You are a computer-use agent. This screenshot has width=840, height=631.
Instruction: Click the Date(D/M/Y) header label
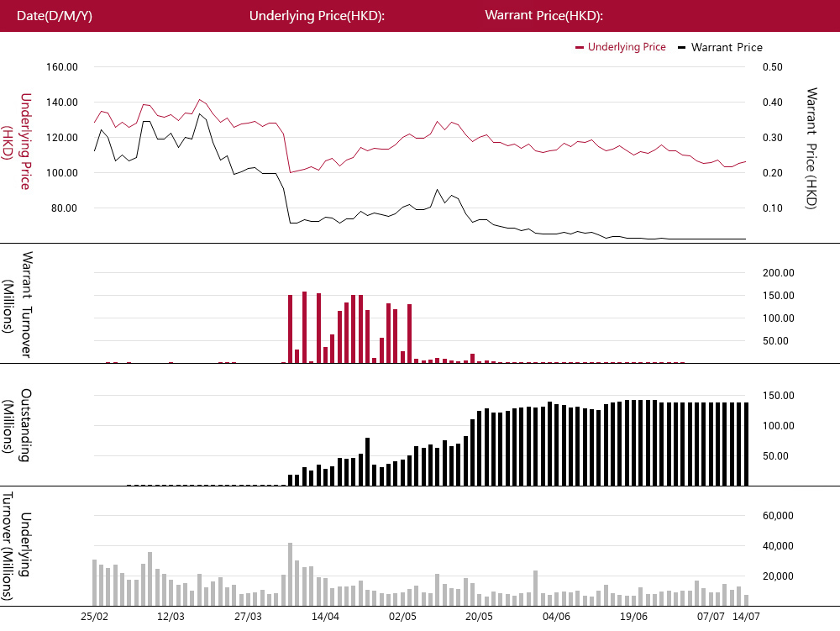click(54, 15)
